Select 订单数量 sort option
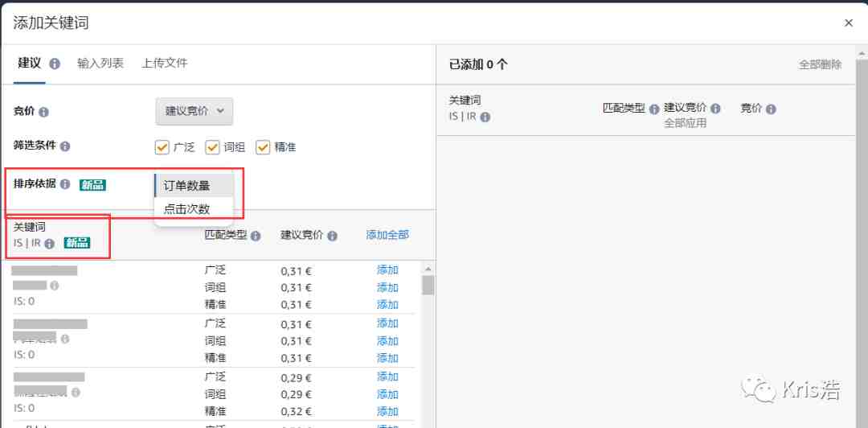868x428 pixels. [194, 186]
